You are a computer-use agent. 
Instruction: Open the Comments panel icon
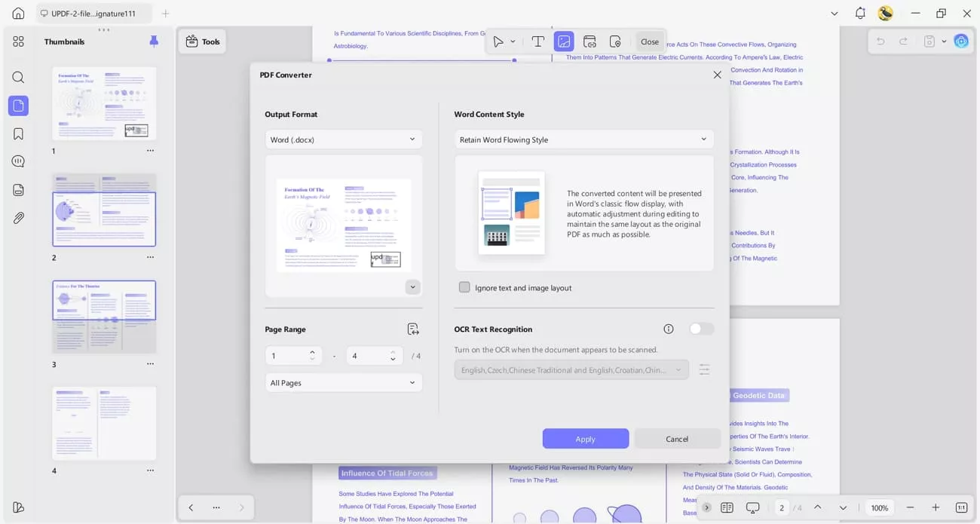click(18, 161)
